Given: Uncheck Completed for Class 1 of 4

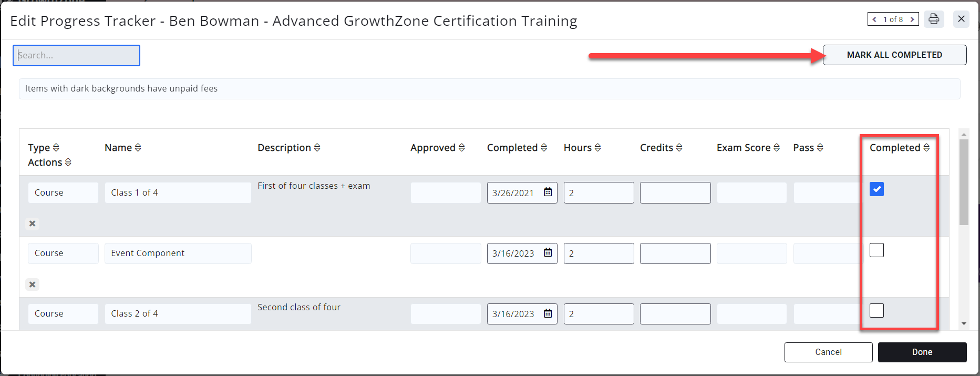Looking at the screenshot, I should point(876,189).
